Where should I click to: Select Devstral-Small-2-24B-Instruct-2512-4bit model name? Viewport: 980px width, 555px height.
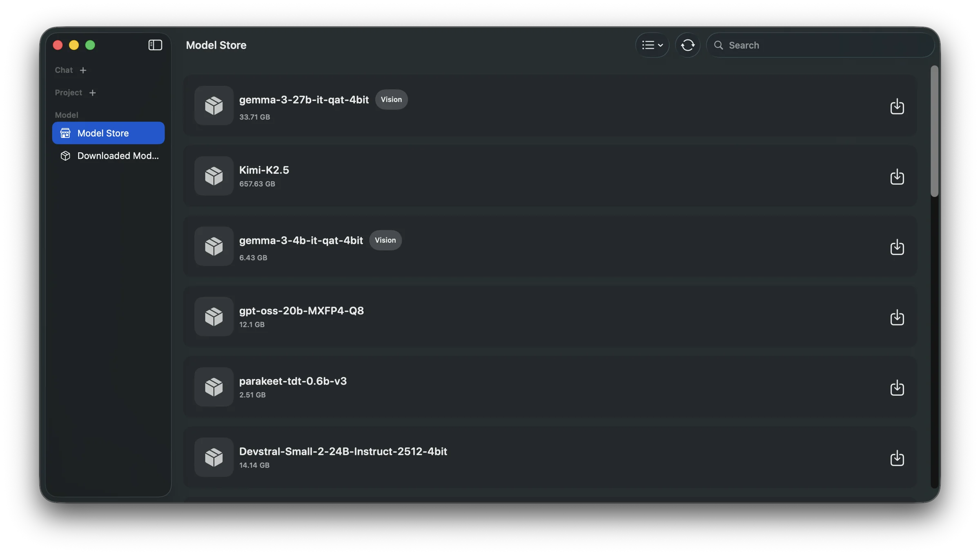tap(343, 451)
